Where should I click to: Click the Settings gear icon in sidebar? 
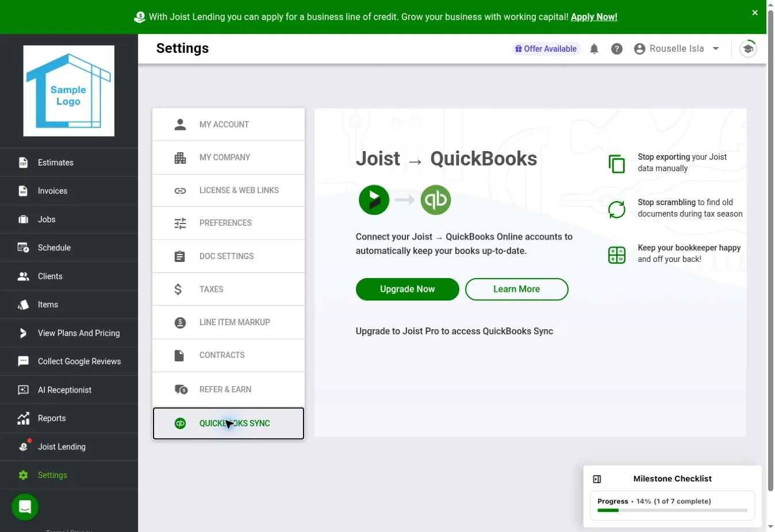tap(23, 475)
